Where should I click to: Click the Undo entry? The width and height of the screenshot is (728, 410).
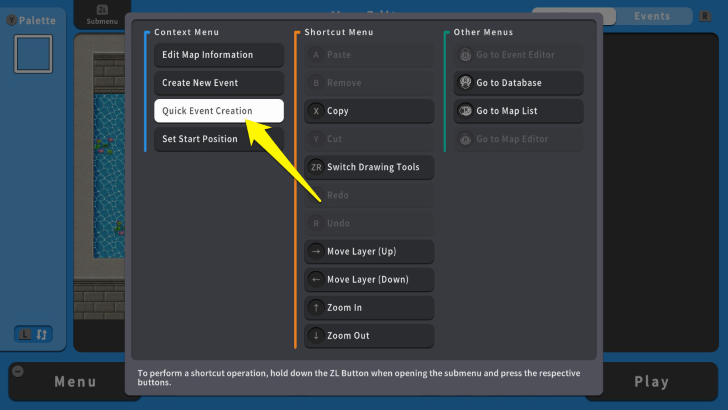coord(369,223)
